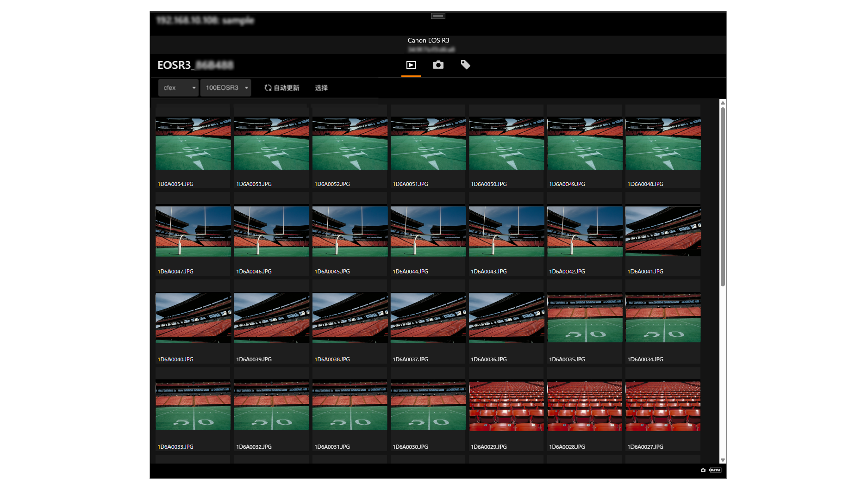
Task: Click the scrollbar down arrow
Action: pos(723,460)
